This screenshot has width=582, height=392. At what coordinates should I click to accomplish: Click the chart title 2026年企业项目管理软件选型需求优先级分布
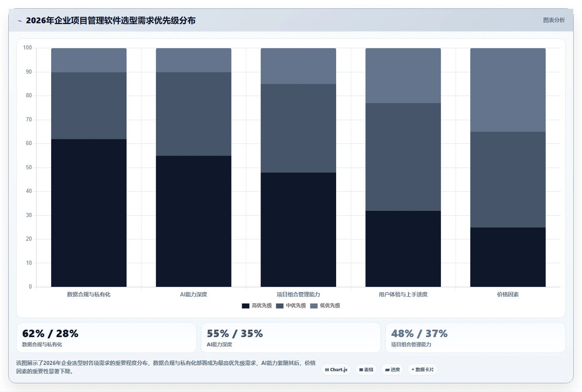[x=111, y=20]
